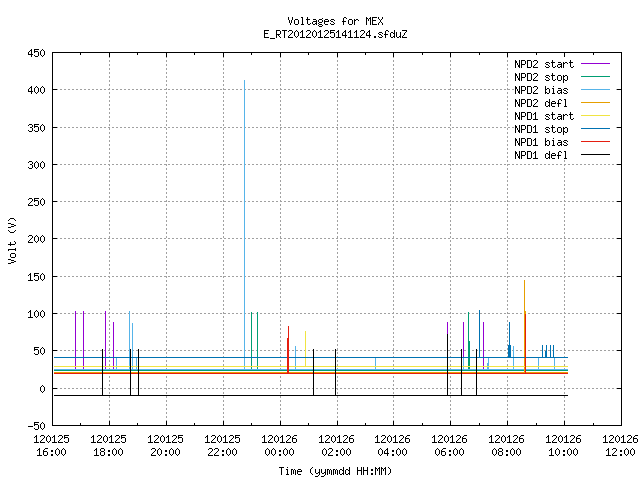Select the NPD2 start legend label
Image resolution: width=640 pixels, height=480 pixels.
pos(544,64)
